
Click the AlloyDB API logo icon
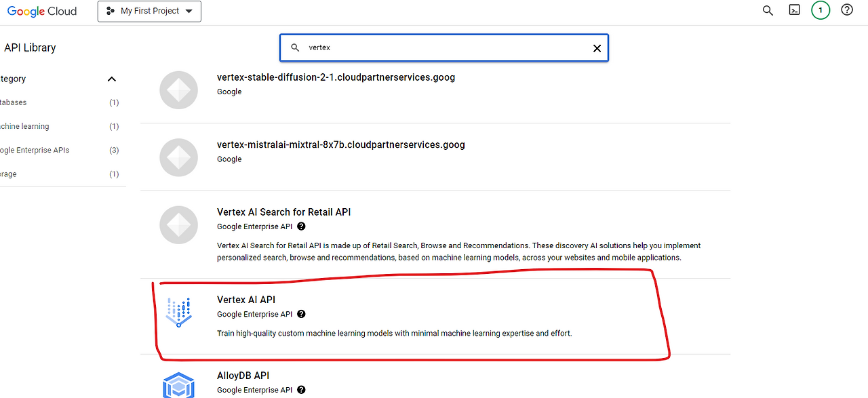(179, 384)
